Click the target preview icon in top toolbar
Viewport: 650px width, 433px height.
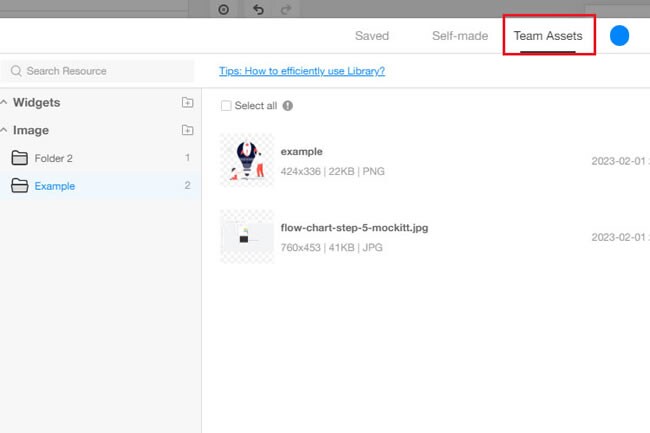point(223,9)
